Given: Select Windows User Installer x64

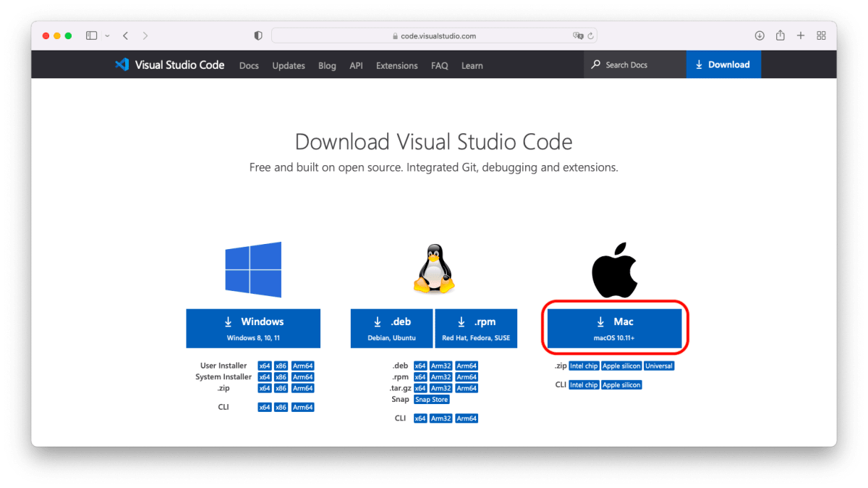Looking at the screenshot, I should click(x=265, y=366).
